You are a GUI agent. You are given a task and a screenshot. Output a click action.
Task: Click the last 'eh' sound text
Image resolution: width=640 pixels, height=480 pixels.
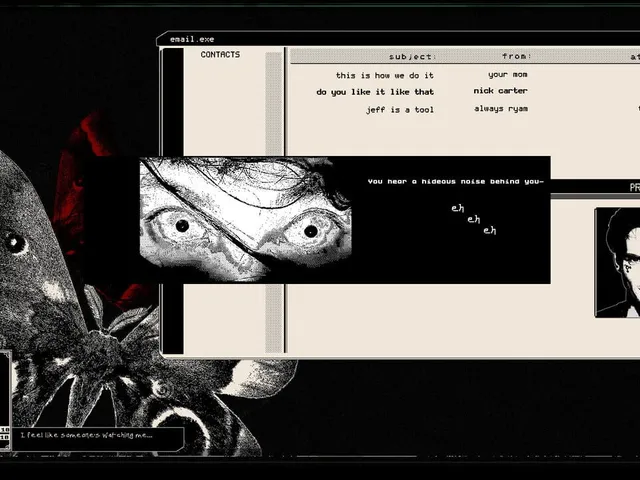(490, 231)
